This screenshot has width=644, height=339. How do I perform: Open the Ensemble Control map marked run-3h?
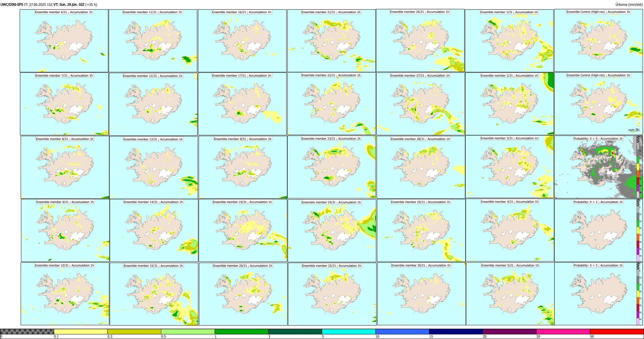coord(598,104)
